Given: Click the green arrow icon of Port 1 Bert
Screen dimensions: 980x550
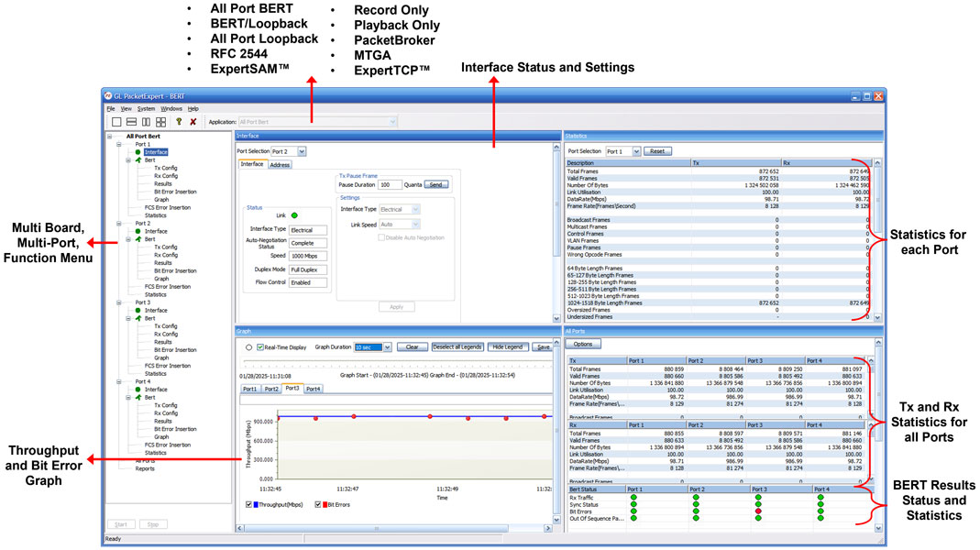Looking at the screenshot, I should pyautogui.click(x=138, y=160).
